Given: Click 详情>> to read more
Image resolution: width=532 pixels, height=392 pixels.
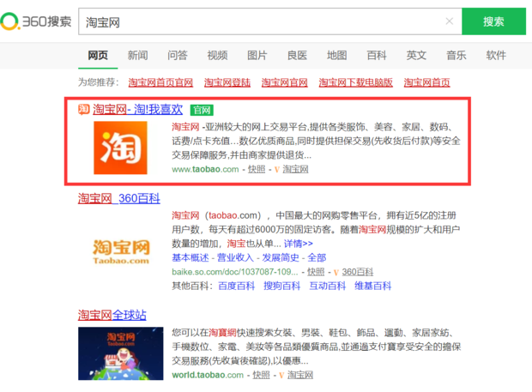Looking at the screenshot, I should [299, 244].
